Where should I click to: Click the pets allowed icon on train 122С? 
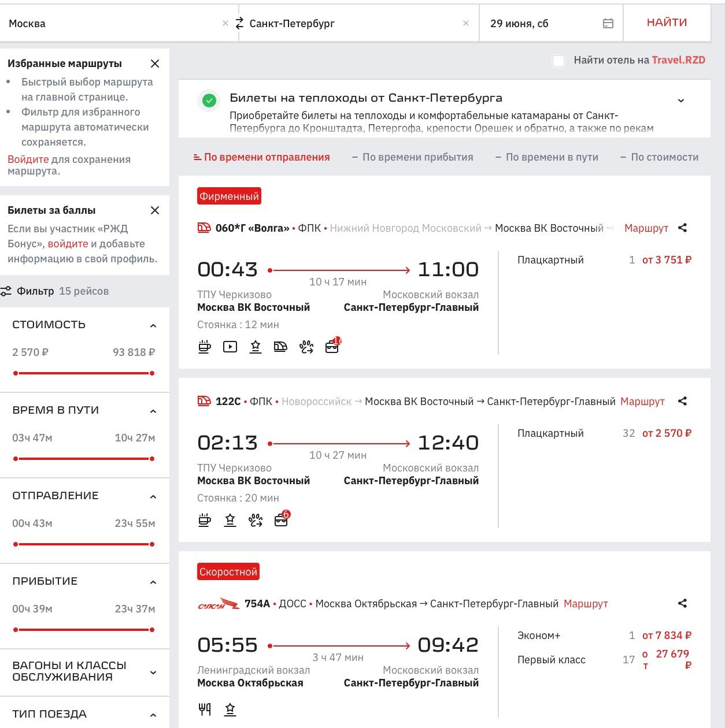(256, 520)
